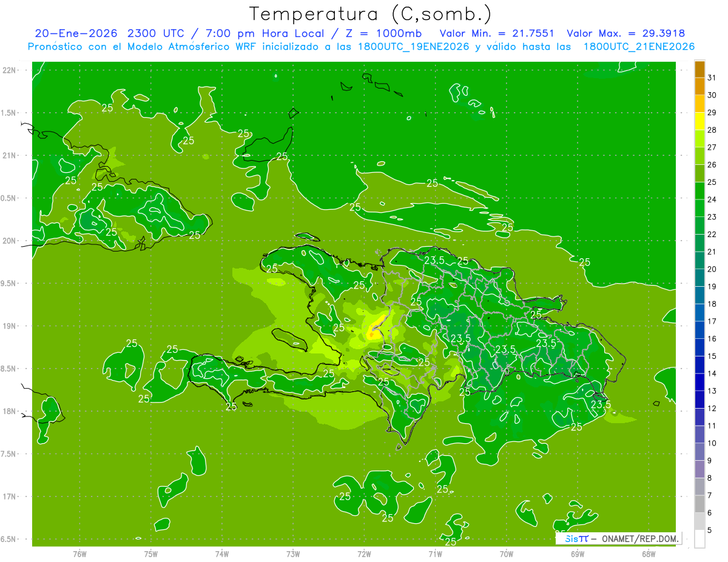Click the legend value '10'
The width and height of the screenshot is (728, 562).
click(x=712, y=443)
